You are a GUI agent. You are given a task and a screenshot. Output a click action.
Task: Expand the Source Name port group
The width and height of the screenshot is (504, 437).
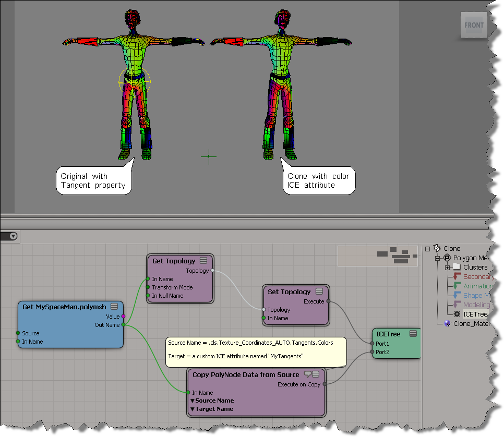pyautogui.click(x=193, y=400)
